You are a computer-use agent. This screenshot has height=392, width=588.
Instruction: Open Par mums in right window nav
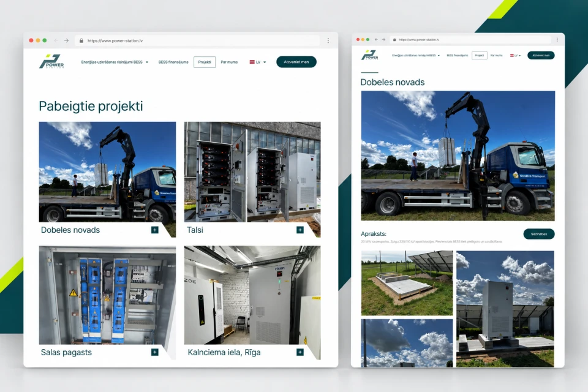[x=497, y=56]
